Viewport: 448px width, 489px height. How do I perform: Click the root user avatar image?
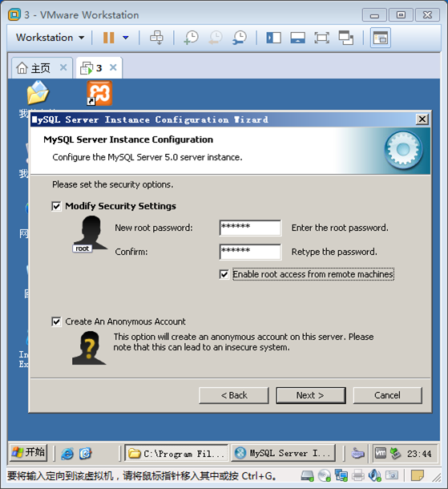pyautogui.click(x=90, y=234)
